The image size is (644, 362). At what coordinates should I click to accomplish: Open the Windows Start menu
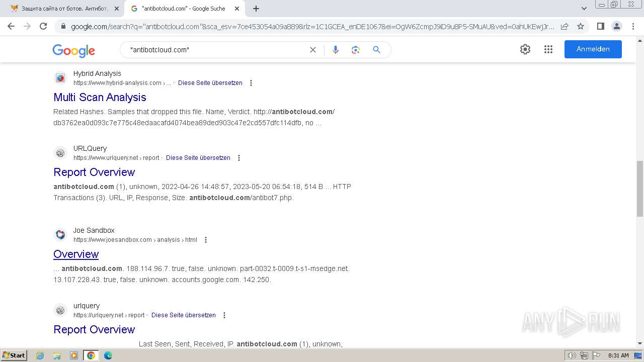click(x=14, y=355)
